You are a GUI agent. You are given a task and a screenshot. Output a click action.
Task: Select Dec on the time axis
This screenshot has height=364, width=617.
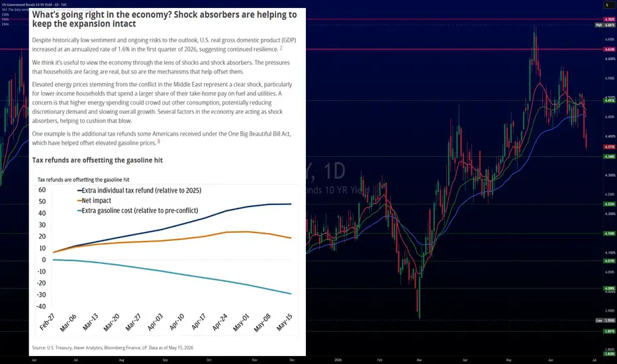293,359
